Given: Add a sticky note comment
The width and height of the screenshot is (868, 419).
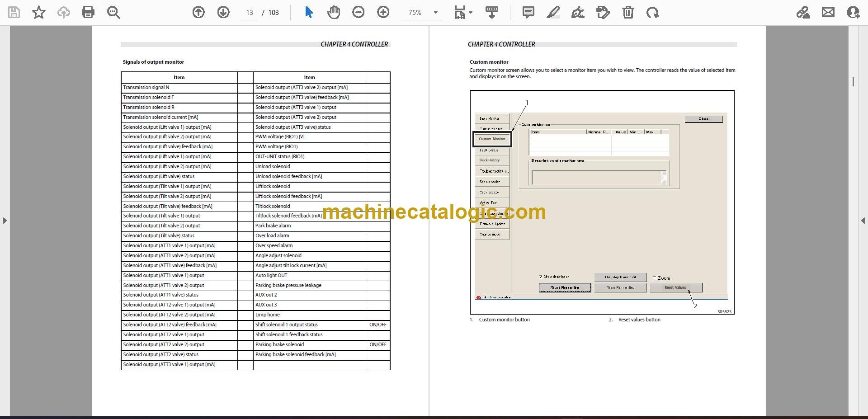Looking at the screenshot, I should click(528, 12).
